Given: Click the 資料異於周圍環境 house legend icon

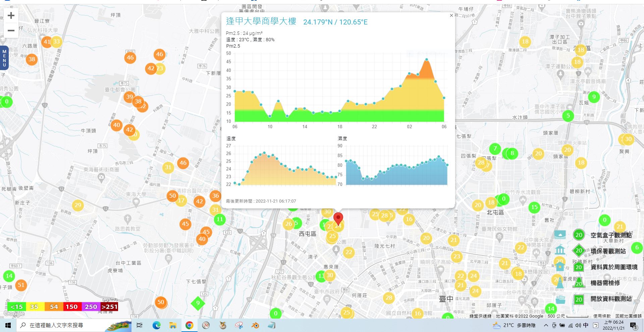Looking at the screenshot, I should 560,266.
